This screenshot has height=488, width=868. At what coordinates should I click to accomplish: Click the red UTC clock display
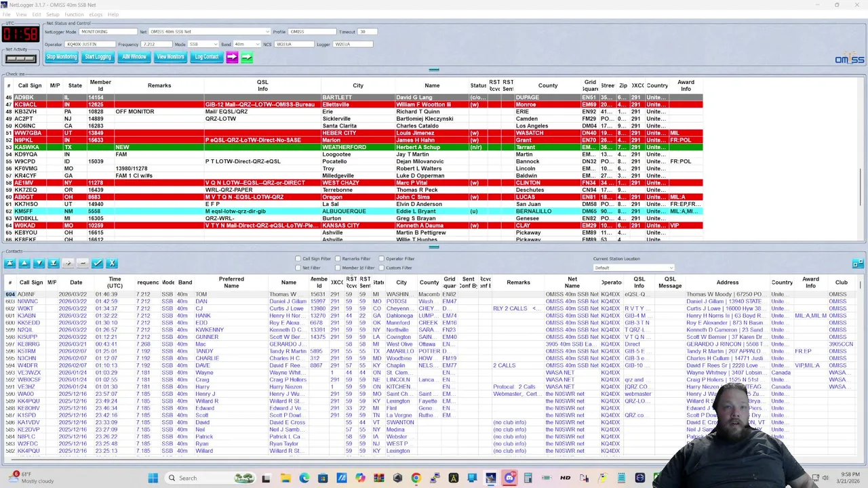click(x=20, y=34)
